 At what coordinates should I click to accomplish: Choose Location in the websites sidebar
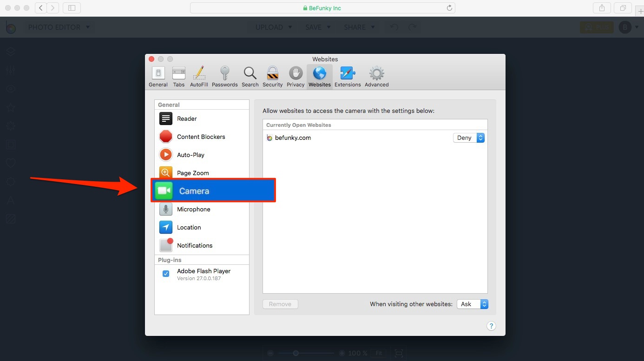click(x=202, y=227)
